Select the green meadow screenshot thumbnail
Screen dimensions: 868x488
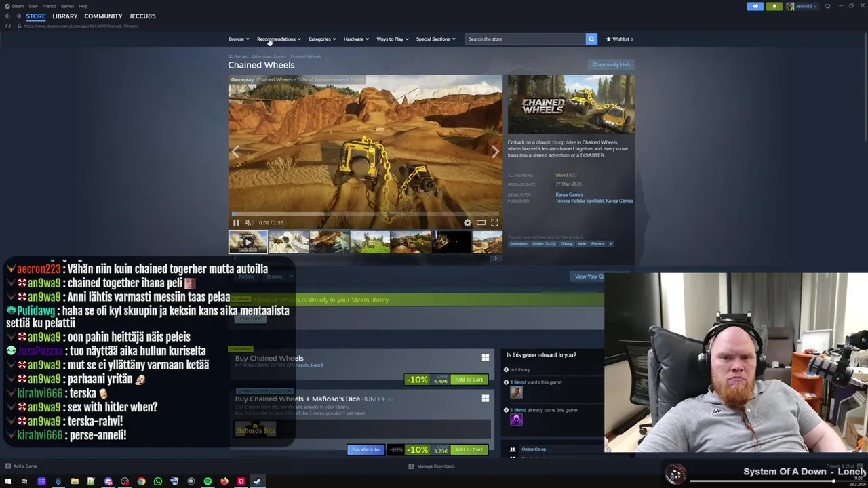tap(370, 242)
